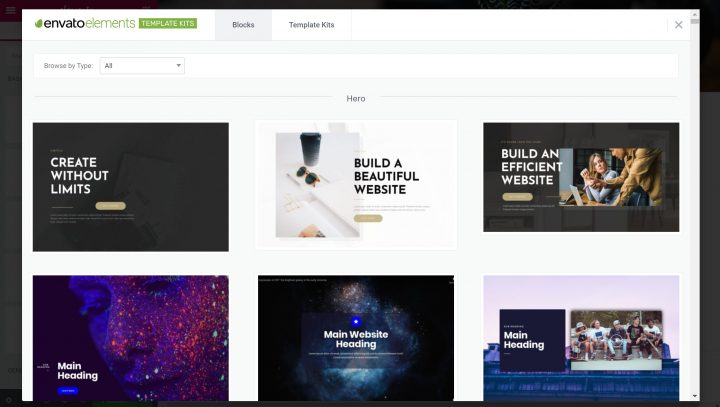
Task: Click the Hero section heading
Action: (356, 99)
